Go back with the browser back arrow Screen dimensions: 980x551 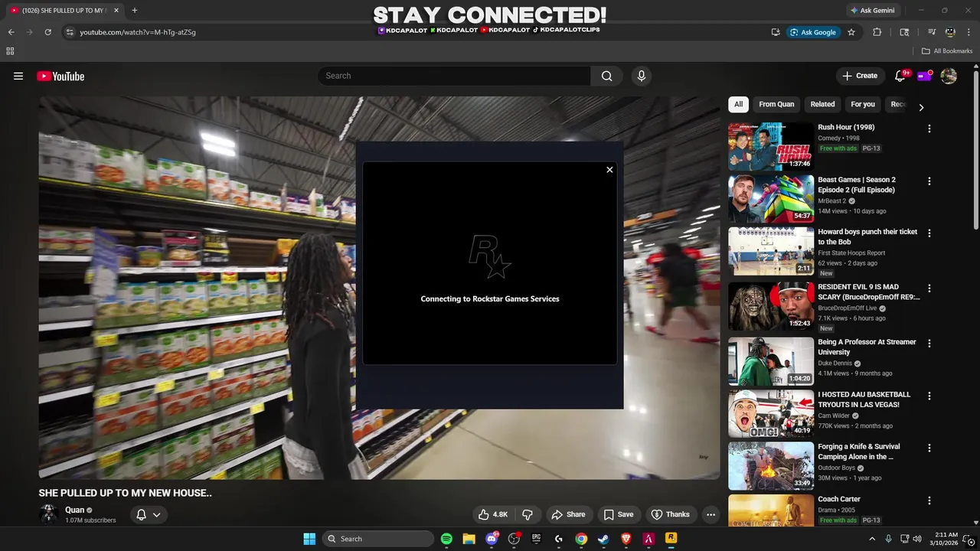click(11, 32)
